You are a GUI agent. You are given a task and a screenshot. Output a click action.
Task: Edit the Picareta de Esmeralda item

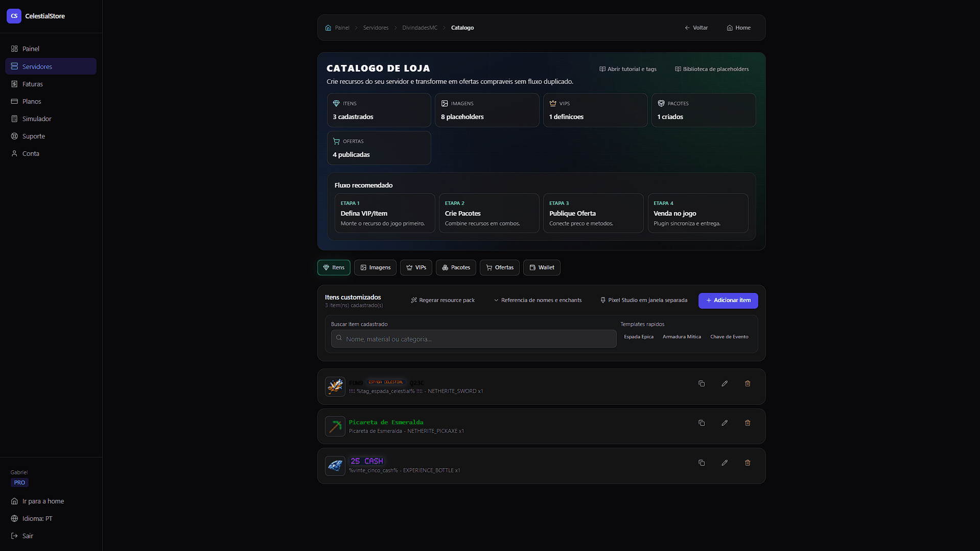(x=725, y=423)
